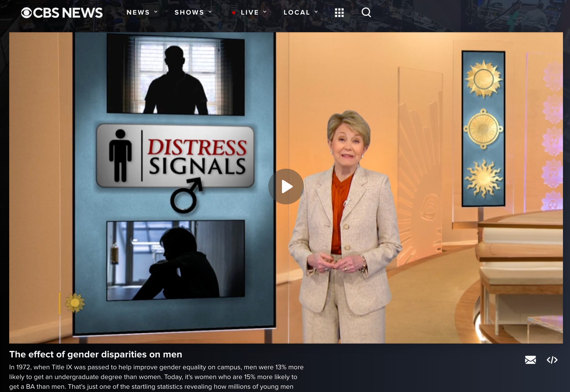The height and width of the screenshot is (392, 570).
Task: Click the Distress Signals graphic in the video
Action: click(x=175, y=156)
